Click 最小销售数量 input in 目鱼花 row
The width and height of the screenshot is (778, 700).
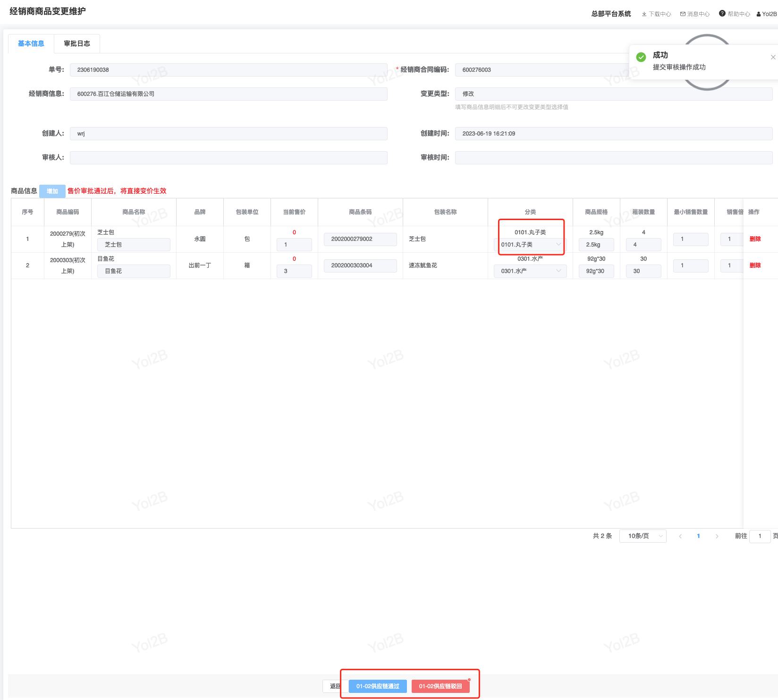click(691, 265)
